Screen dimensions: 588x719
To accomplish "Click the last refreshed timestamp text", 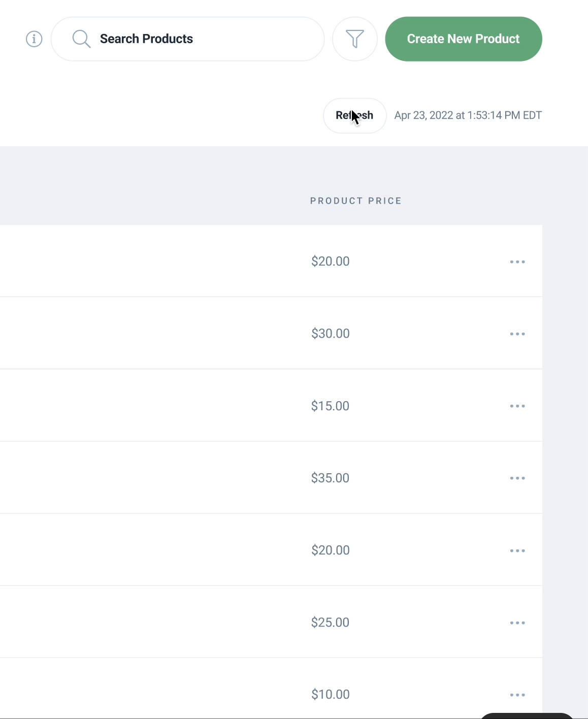I will [x=468, y=115].
